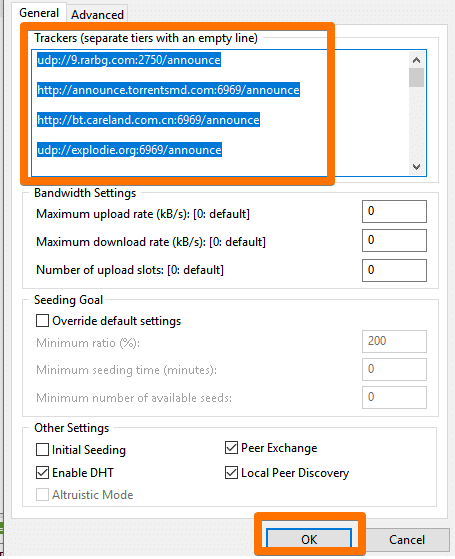Uncheck Enable DHT
The image size is (455, 559).
(x=42, y=473)
